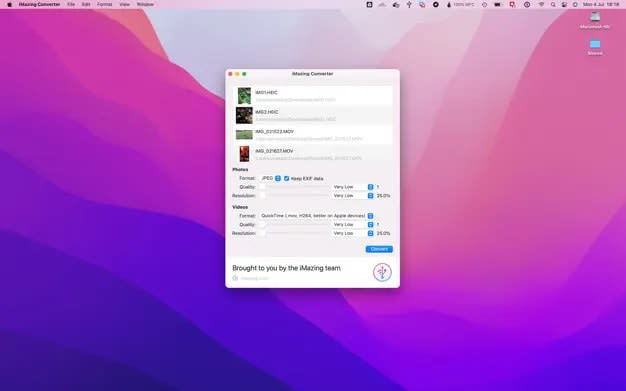Adjust the Photos Resolution slider
The height and width of the screenshot is (391, 626).
pos(295,196)
